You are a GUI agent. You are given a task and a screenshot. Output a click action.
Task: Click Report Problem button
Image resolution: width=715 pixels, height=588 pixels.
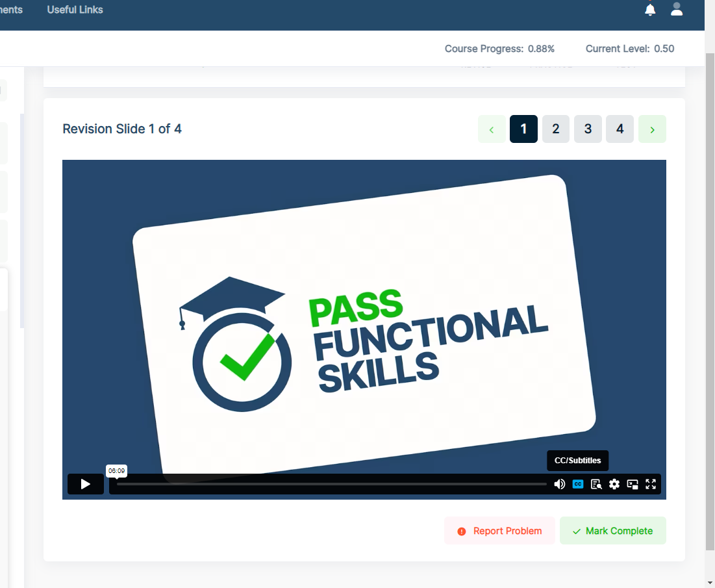click(x=500, y=531)
